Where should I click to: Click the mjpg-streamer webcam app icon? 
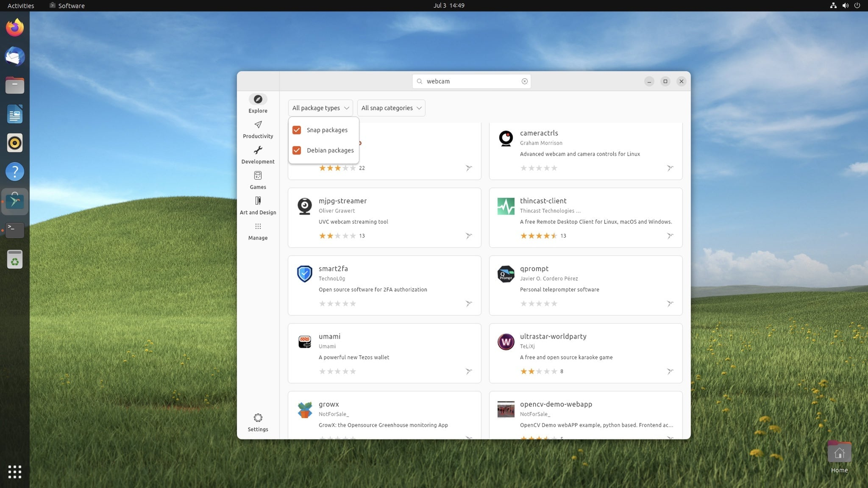[x=304, y=206]
